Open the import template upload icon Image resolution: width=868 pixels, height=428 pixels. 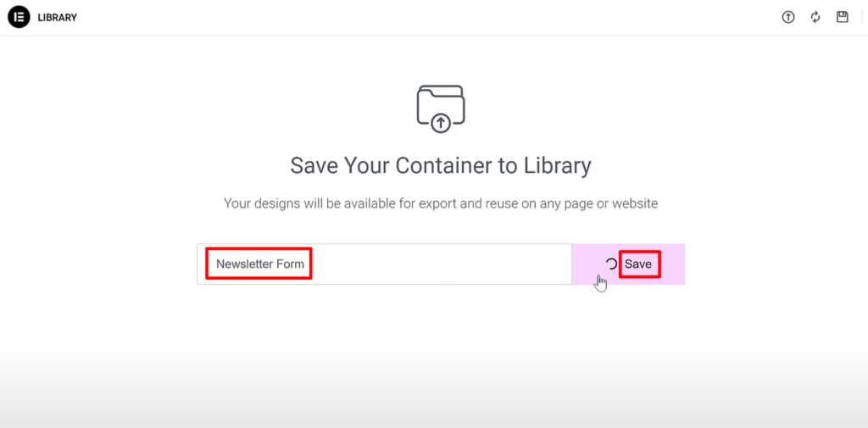point(787,17)
